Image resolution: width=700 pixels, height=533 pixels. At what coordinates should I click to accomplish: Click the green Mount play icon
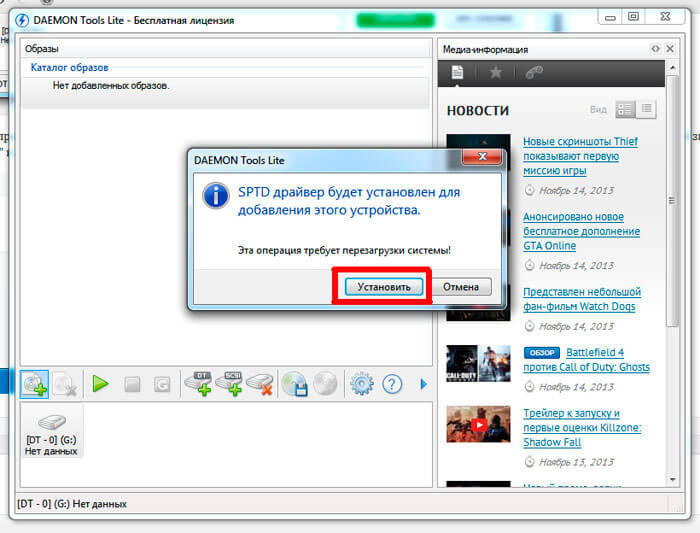(x=100, y=384)
